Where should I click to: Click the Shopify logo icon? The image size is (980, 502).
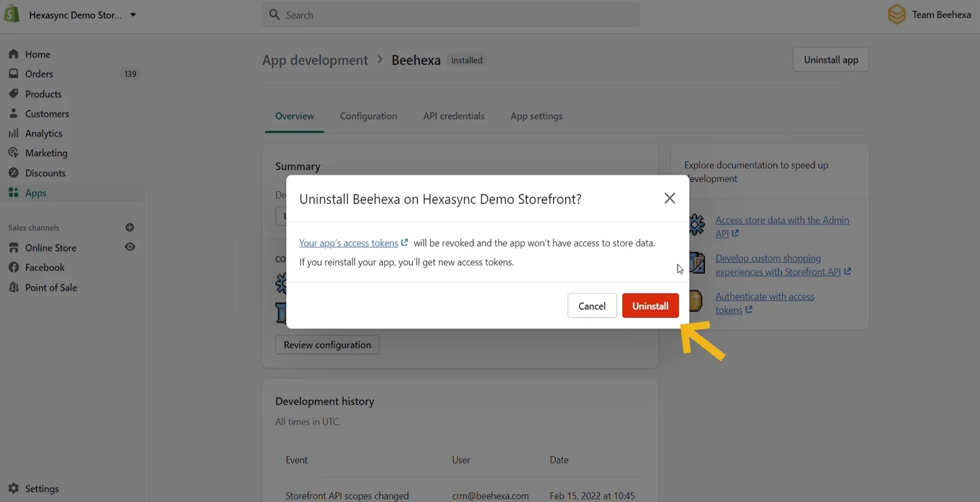[11, 14]
